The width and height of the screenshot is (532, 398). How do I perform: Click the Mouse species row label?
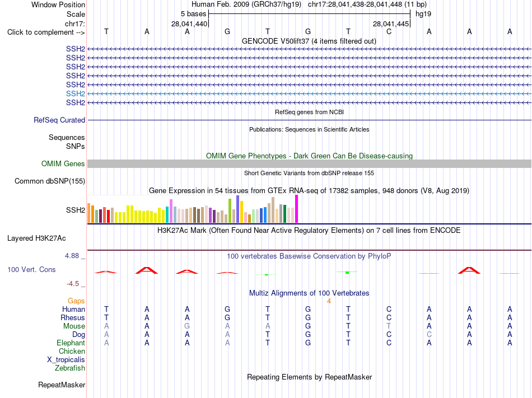click(x=74, y=326)
